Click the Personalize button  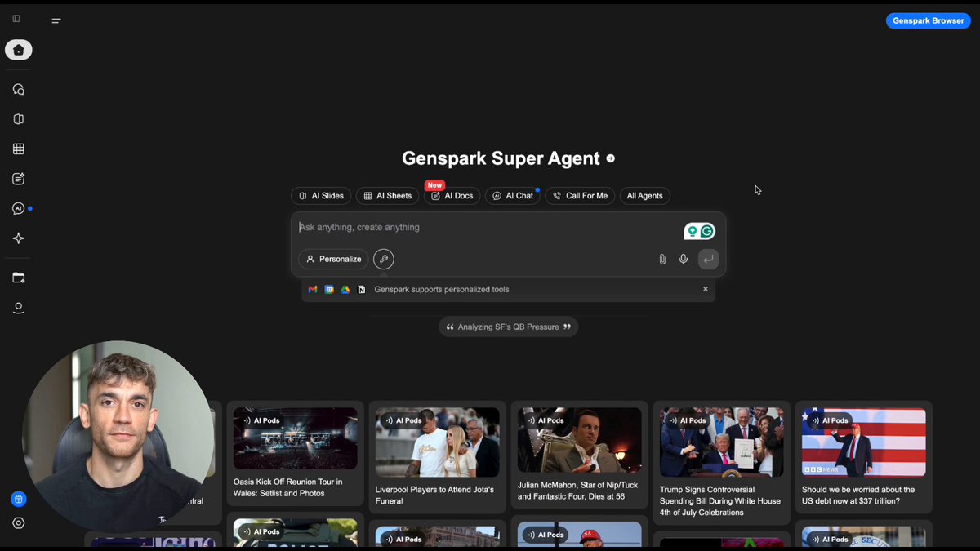coord(333,259)
